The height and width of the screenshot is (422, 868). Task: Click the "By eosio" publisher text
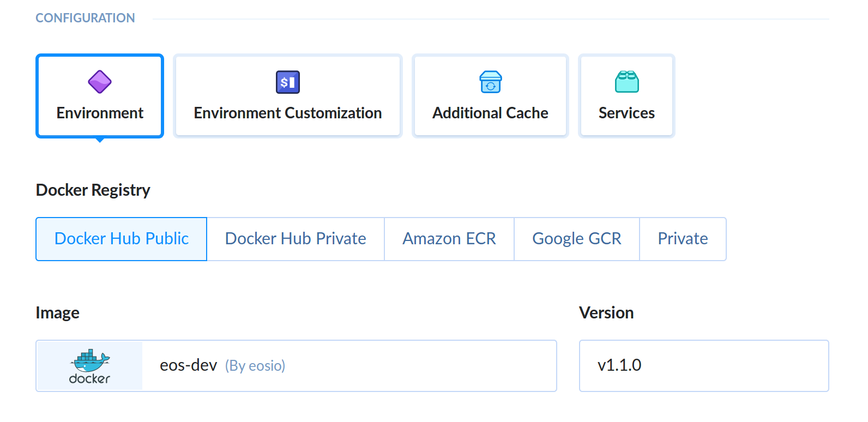(x=255, y=366)
